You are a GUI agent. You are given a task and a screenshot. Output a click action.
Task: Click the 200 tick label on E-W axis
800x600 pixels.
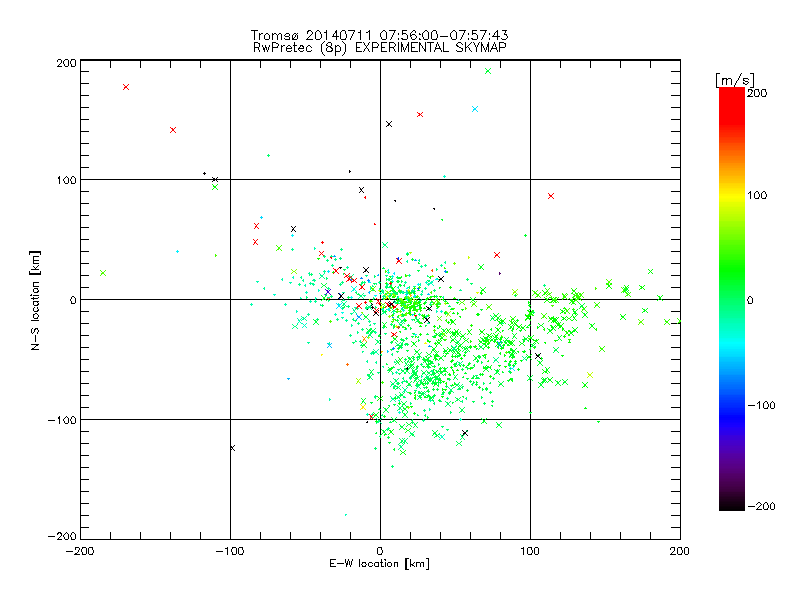(x=680, y=551)
